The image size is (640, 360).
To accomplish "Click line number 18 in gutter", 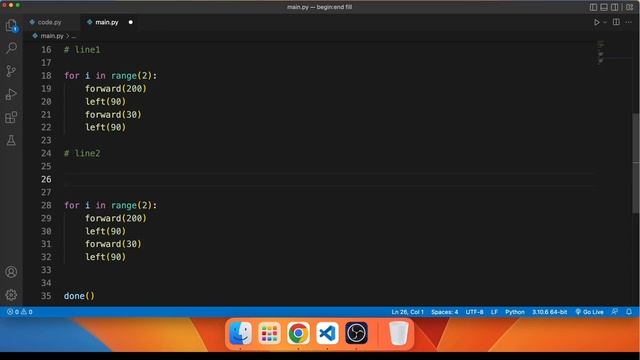I will tap(46, 76).
